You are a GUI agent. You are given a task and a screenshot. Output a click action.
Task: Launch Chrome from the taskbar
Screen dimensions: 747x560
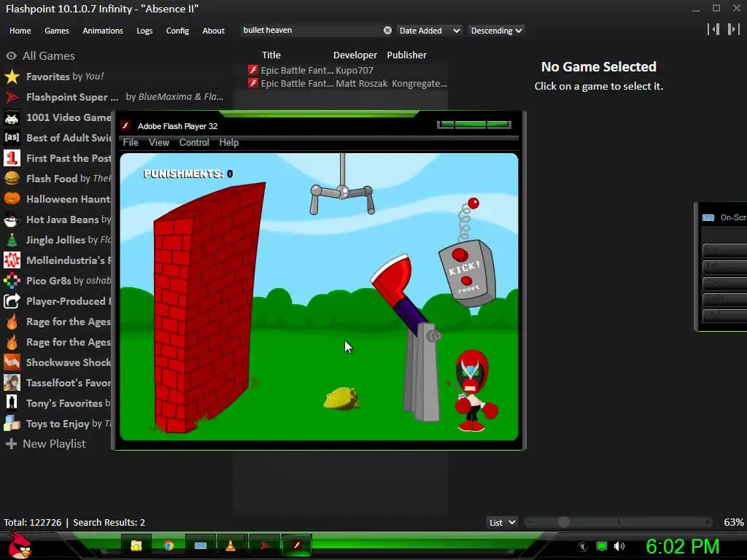(x=169, y=545)
